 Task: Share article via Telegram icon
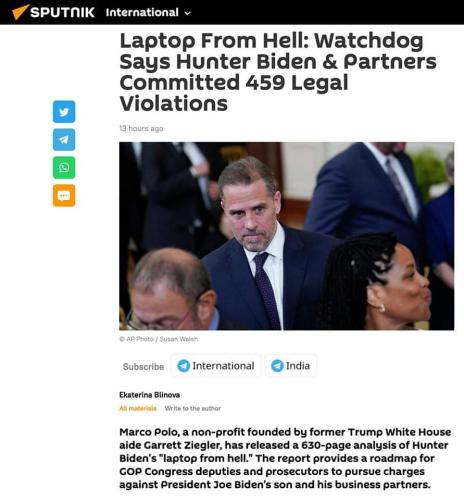[x=64, y=140]
